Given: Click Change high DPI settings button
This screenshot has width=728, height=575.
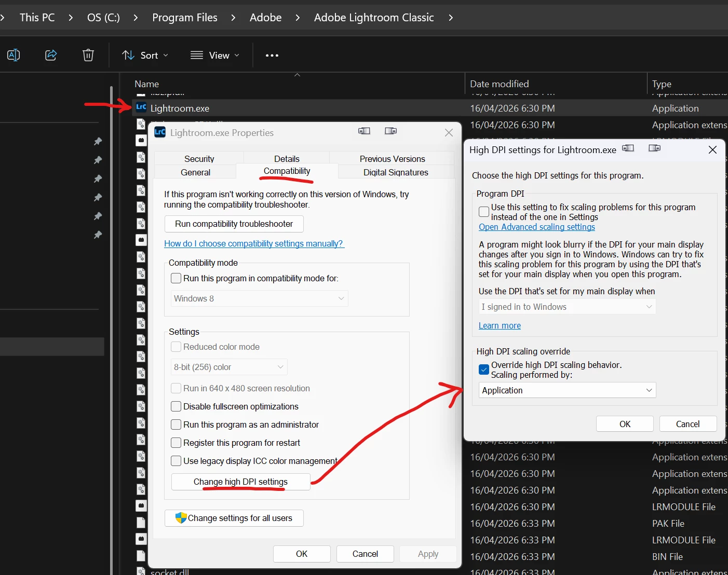Looking at the screenshot, I should (240, 482).
